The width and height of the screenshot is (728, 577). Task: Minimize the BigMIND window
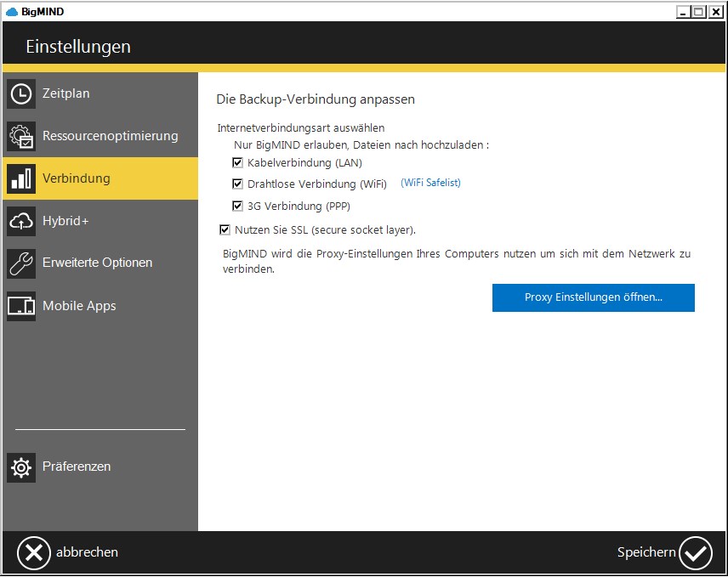pyautogui.click(x=682, y=12)
